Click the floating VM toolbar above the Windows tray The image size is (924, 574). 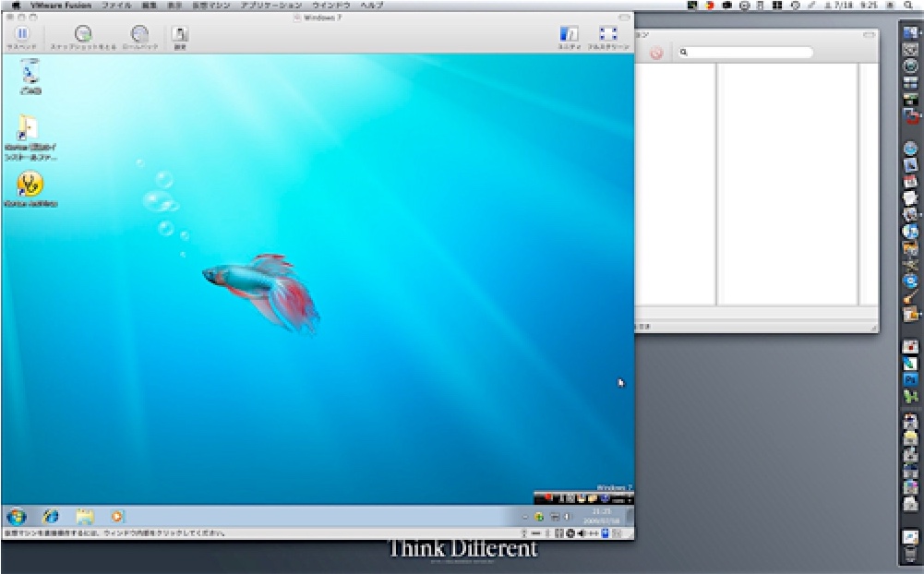(x=583, y=498)
